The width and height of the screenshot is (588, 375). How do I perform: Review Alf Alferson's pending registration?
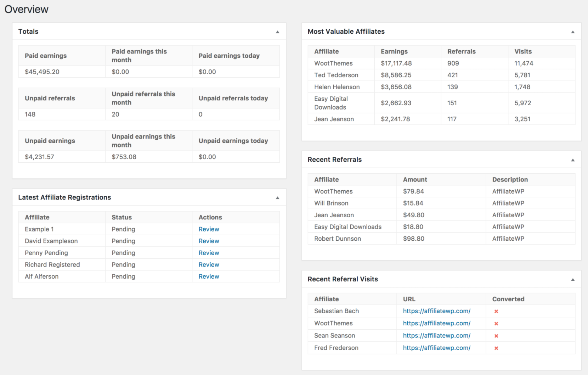pos(209,276)
